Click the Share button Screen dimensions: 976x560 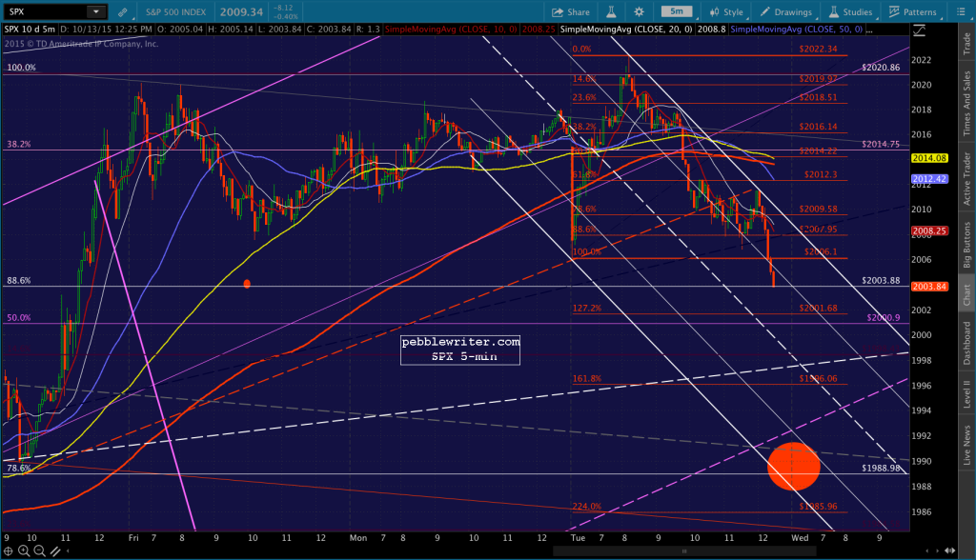(571, 11)
